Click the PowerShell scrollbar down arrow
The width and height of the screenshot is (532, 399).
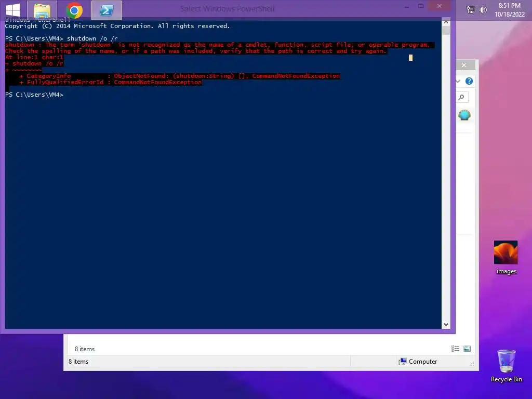[x=446, y=325]
